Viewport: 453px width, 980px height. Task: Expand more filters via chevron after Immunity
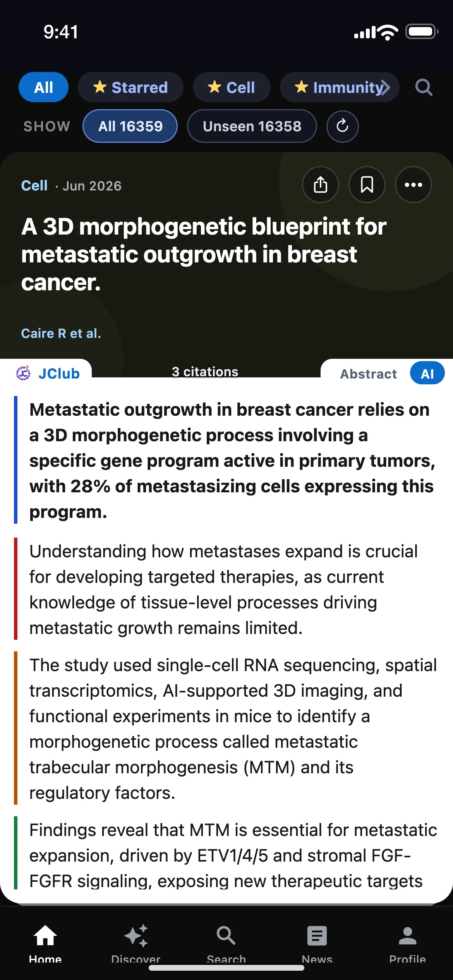point(385,87)
